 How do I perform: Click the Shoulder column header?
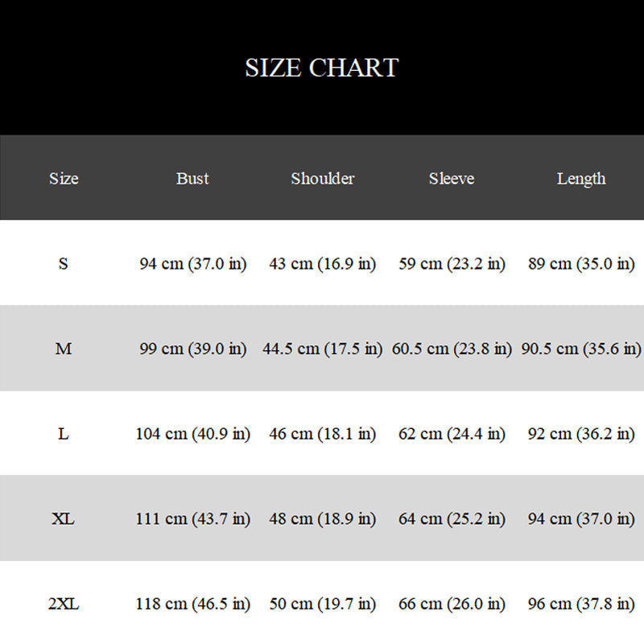click(x=323, y=179)
